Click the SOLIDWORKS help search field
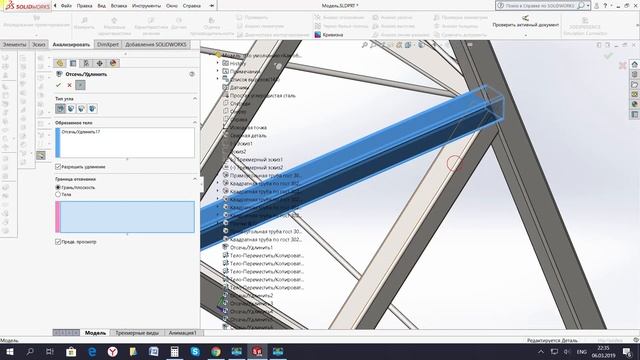This screenshot has height=360, width=640. coord(541,6)
